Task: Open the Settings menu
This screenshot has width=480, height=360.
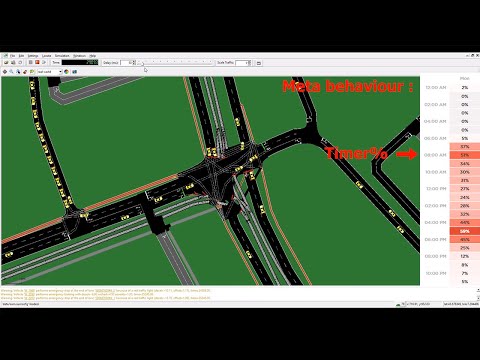Action: pyautogui.click(x=33, y=56)
